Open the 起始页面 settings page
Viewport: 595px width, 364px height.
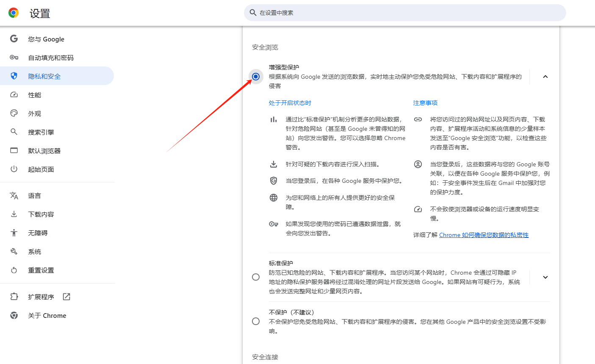tap(57, 169)
